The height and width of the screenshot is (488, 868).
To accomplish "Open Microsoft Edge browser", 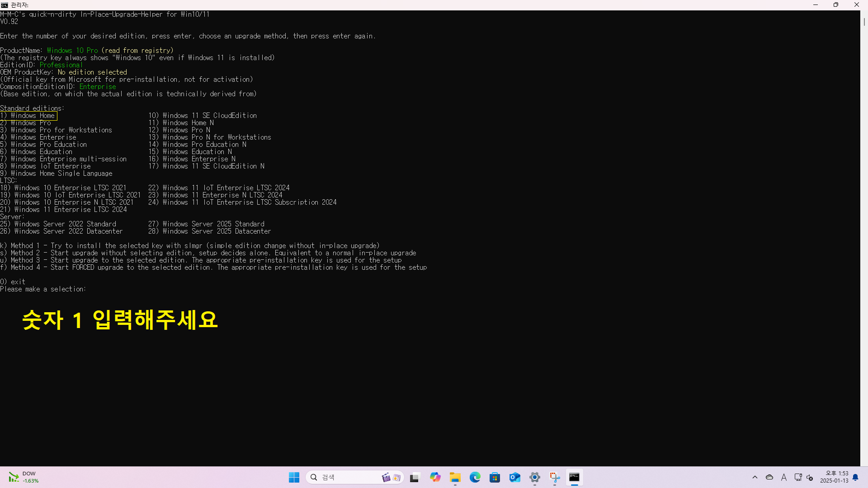I will pos(475,477).
